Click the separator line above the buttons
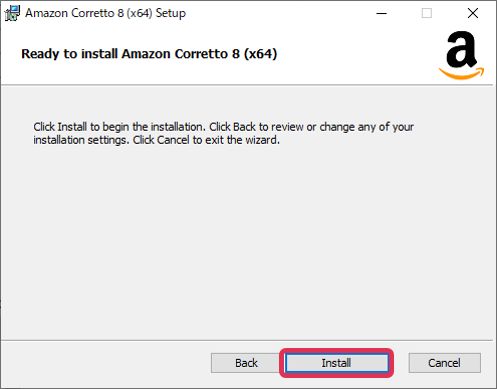The width and height of the screenshot is (497, 389). [x=247, y=340]
